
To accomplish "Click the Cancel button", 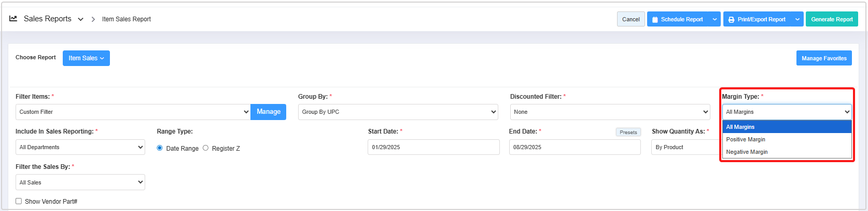I will pos(631,19).
